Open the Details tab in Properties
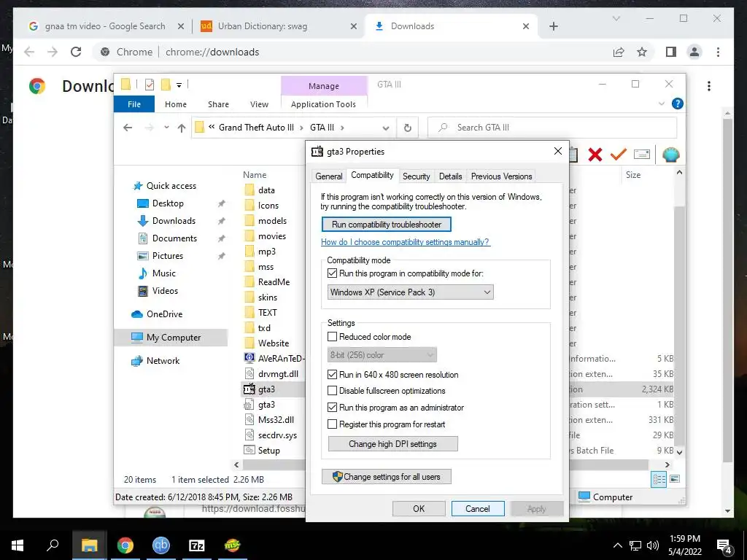 tap(450, 176)
